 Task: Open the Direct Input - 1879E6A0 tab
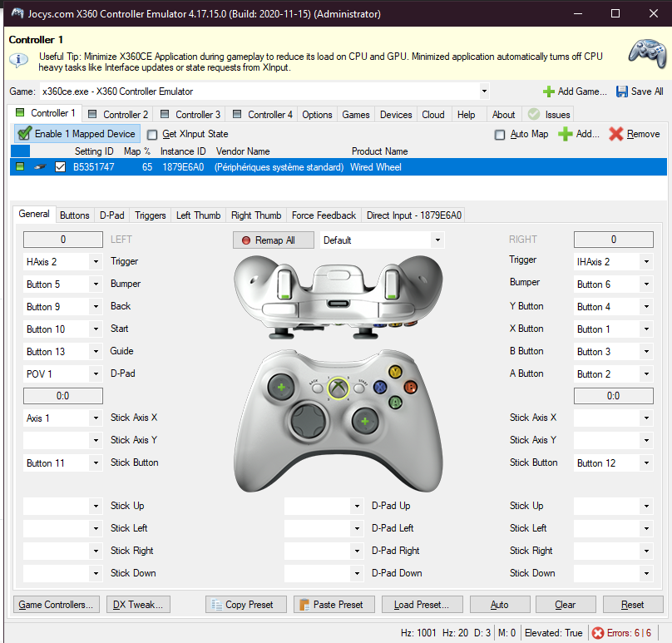414,215
